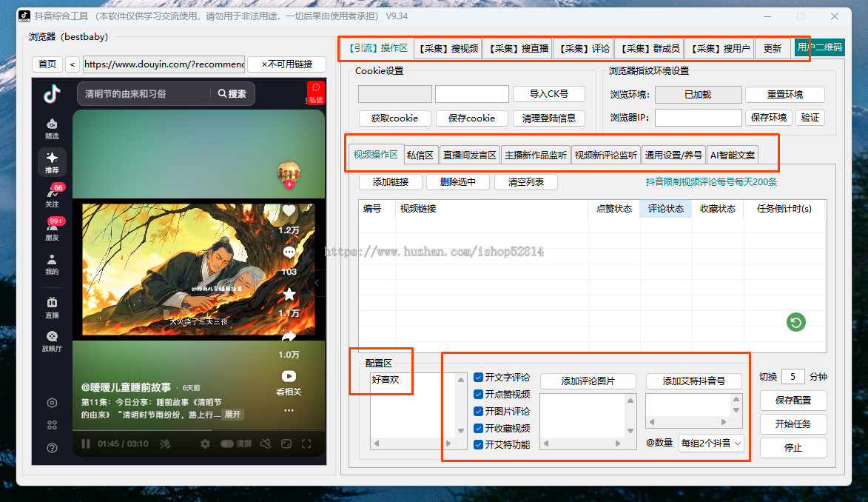Uncheck 开艾特功能 checkbox
The height and width of the screenshot is (502, 868).
pyautogui.click(x=478, y=444)
